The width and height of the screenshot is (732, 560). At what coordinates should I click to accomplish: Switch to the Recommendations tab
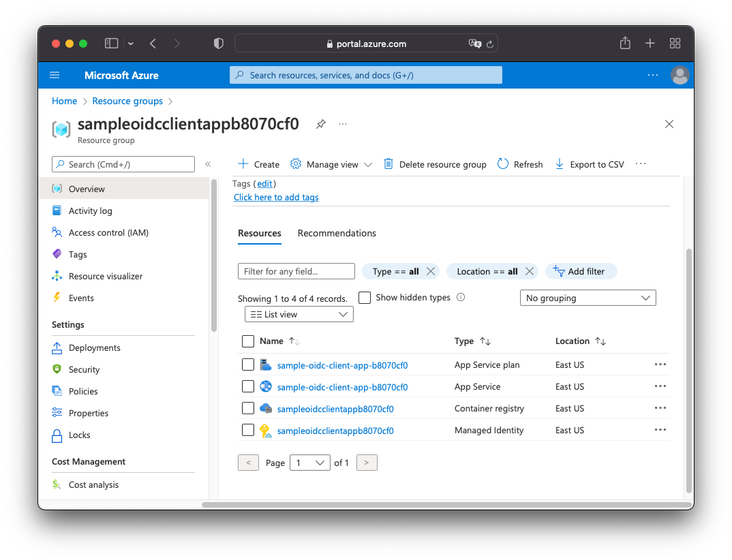[337, 233]
